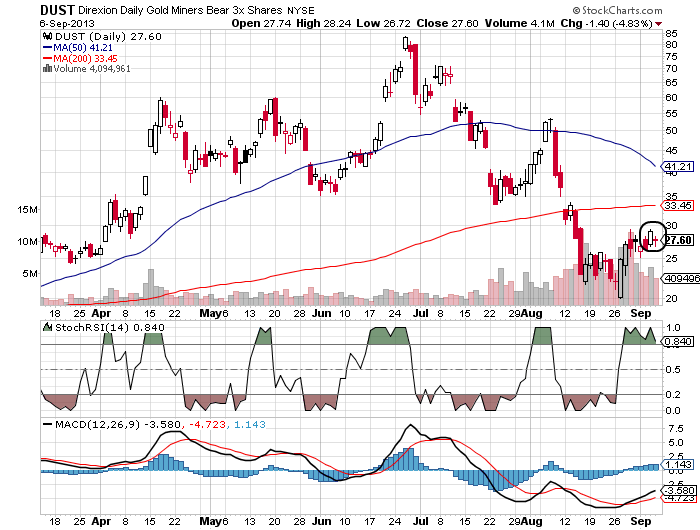The height and width of the screenshot is (530, 700).
Task: Click the 409496 volume axis tag
Action: pos(681,278)
